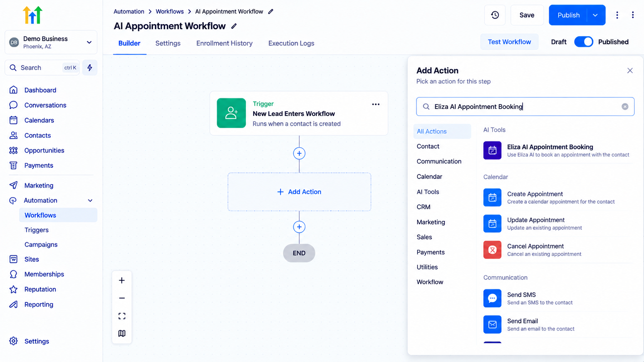The height and width of the screenshot is (362, 644).
Task: Select the All Actions category
Action: pos(442,131)
